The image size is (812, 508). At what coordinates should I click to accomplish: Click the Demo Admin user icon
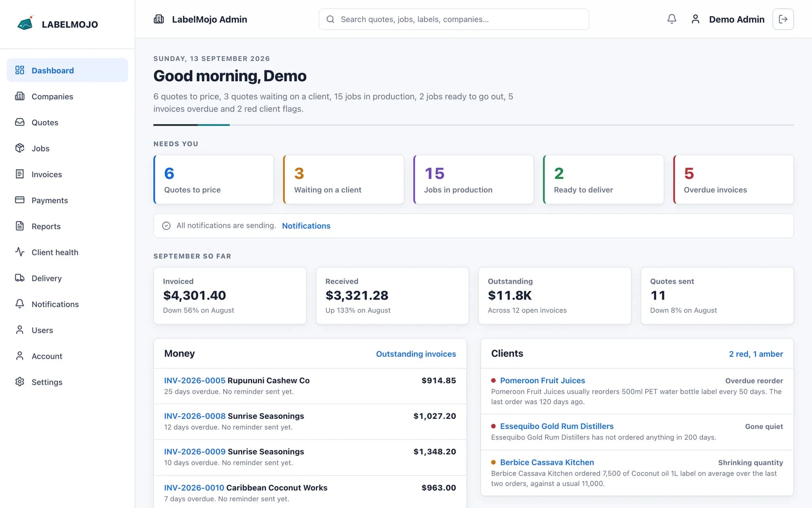695,19
